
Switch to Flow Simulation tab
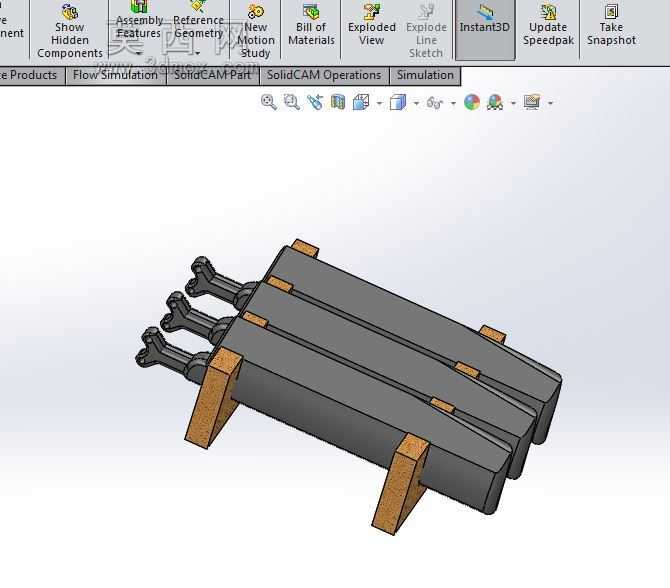tap(115, 76)
